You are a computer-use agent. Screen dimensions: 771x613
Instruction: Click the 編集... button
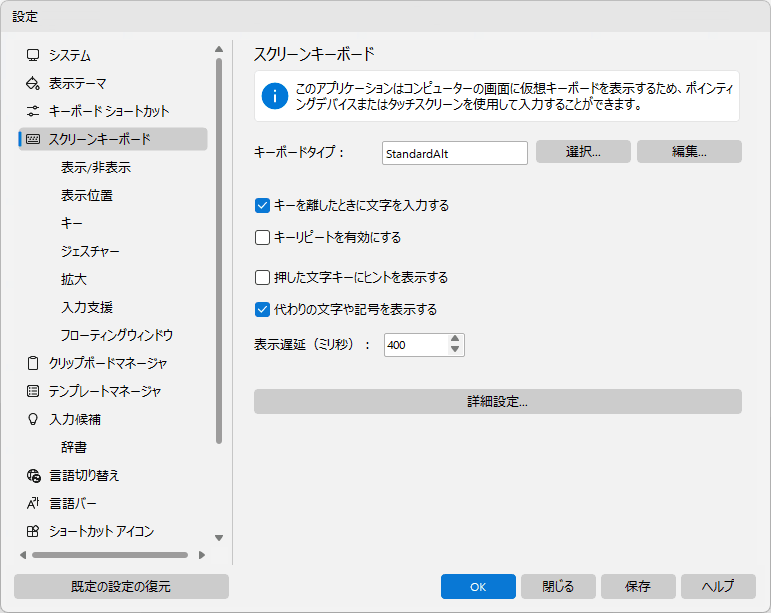[689, 151]
